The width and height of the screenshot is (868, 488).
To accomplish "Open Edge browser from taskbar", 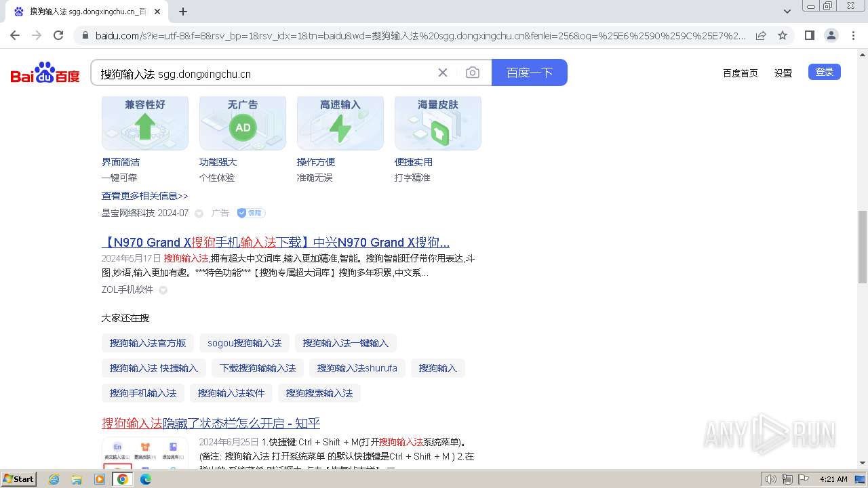I will 146,479.
